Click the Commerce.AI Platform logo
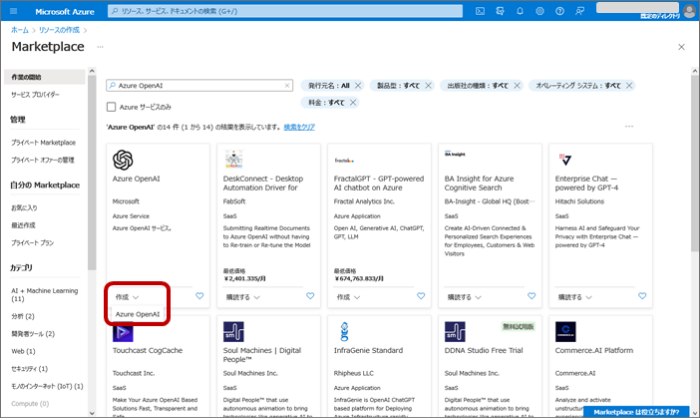Image resolution: width=700 pixels, height=419 pixels. point(566,332)
